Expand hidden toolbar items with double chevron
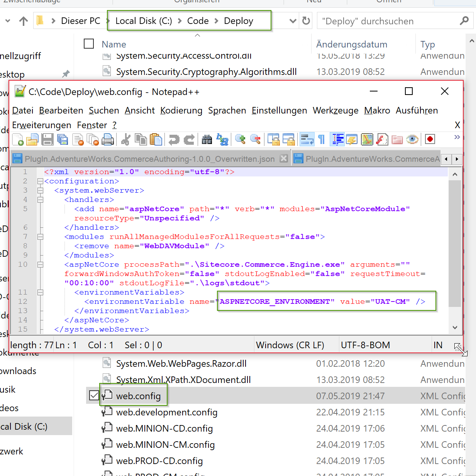Screen dimensions: 476x476 pyautogui.click(x=457, y=137)
